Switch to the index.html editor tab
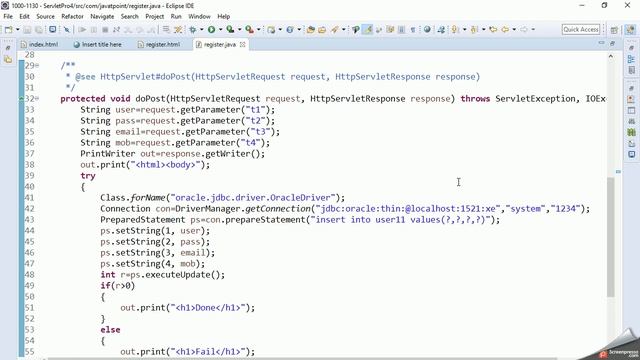Viewport: 640px width, 360px height. (x=40, y=44)
